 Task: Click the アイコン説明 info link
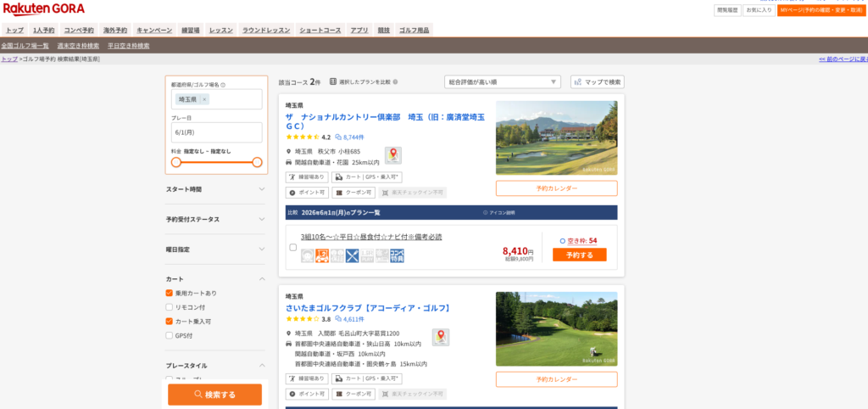(x=498, y=212)
